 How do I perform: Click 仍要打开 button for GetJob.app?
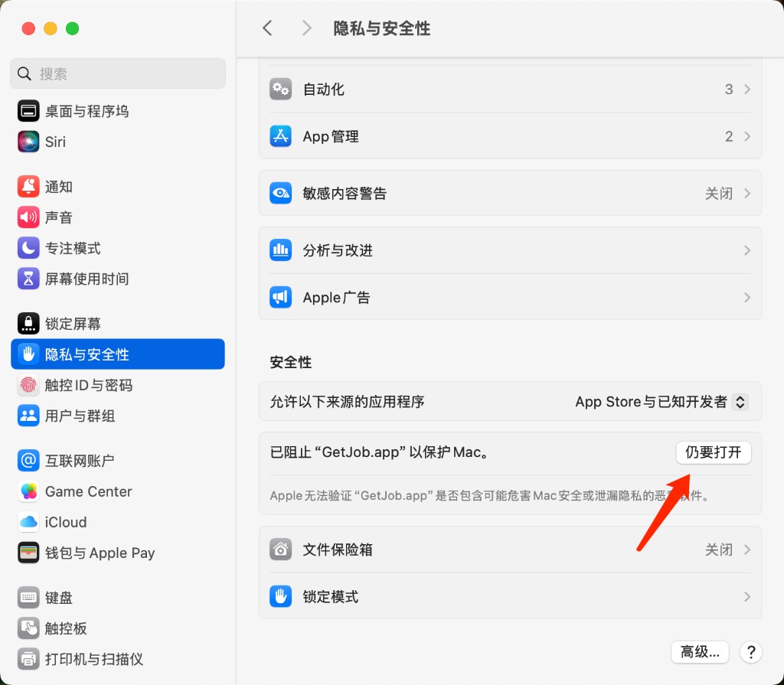click(714, 452)
